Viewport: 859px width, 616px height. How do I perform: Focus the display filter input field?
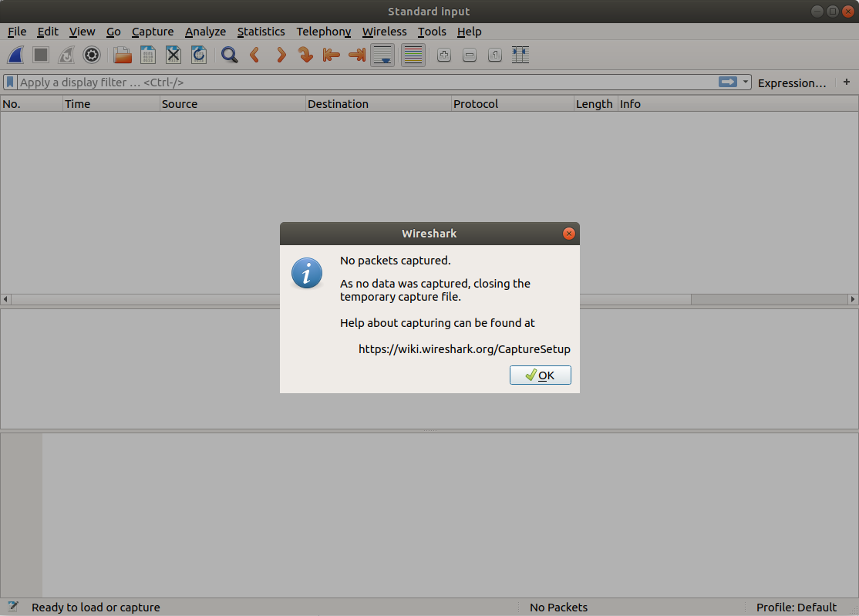[367, 82]
